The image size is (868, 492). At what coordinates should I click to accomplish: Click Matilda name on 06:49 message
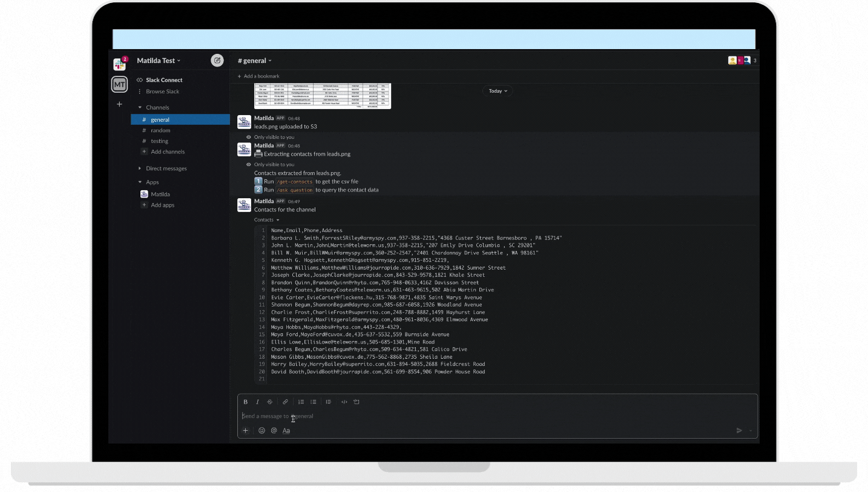coord(264,201)
